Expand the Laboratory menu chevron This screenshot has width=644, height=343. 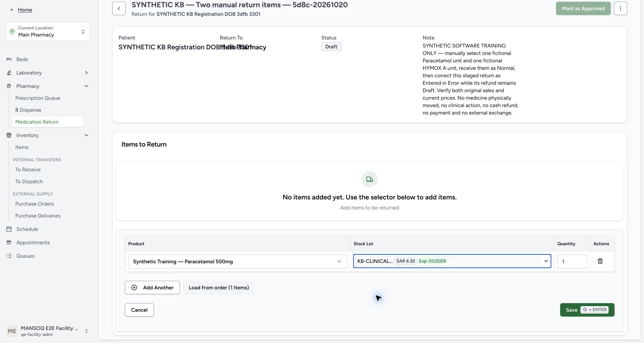click(x=86, y=73)
